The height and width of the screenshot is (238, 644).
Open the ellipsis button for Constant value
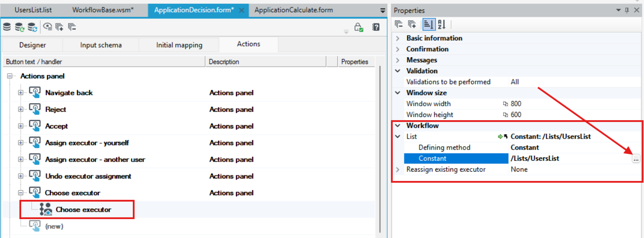coord(636,159)
